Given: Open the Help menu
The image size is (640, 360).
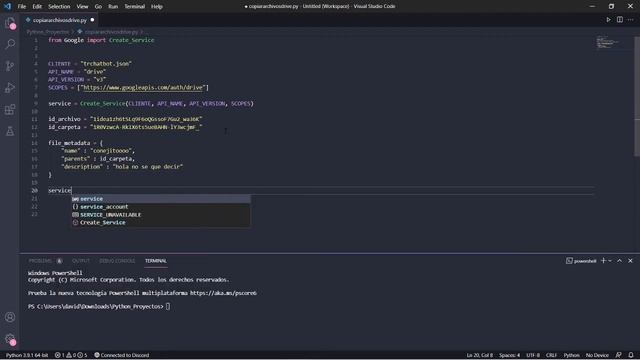Looking at the screenshot, I should pos(157,7).
